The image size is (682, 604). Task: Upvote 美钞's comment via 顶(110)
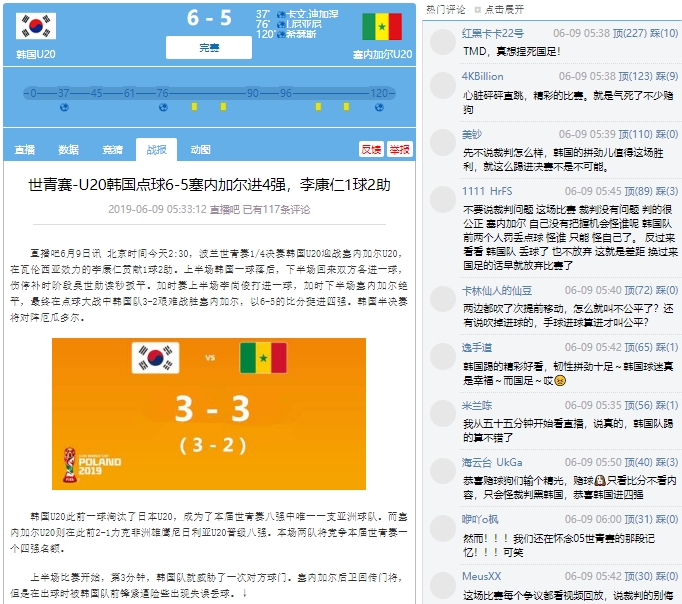click(x=635, y=134)
